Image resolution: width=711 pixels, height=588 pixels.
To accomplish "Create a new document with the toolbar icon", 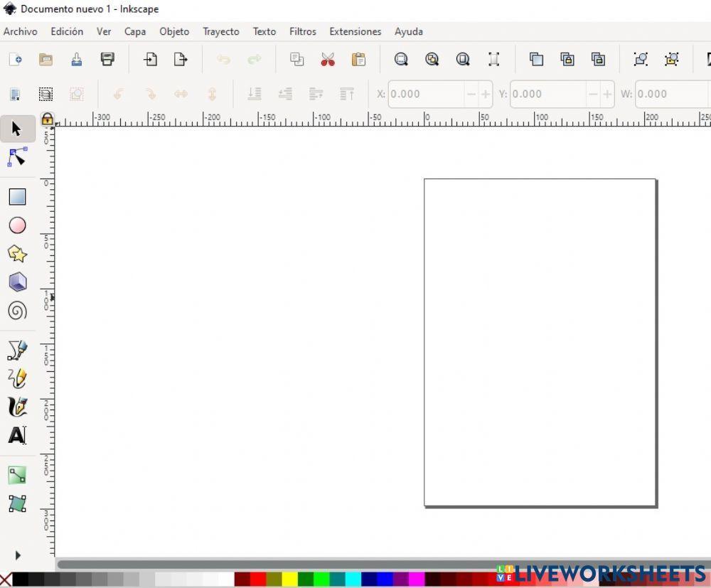I will click(17, 60).
